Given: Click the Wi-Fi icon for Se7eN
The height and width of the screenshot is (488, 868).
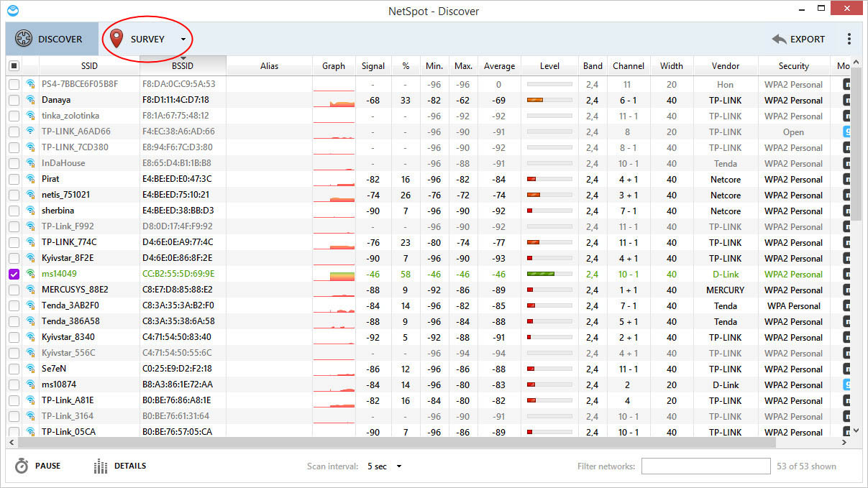Looking at the screenshot, I should point(30,369).
